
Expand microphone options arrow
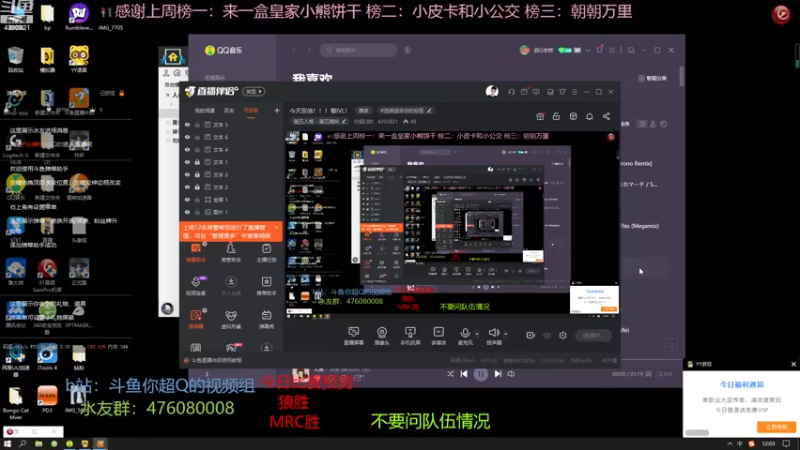tap(478, 334)
